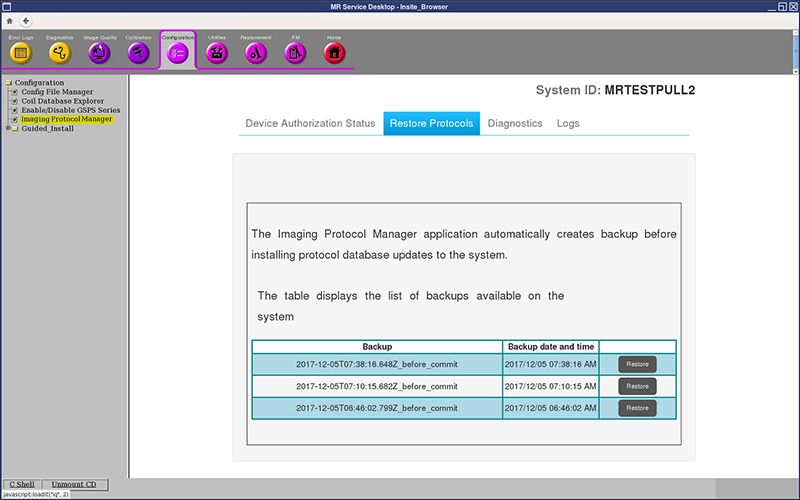Open Enable/Disable GSPS Series item

pos(70,110)
